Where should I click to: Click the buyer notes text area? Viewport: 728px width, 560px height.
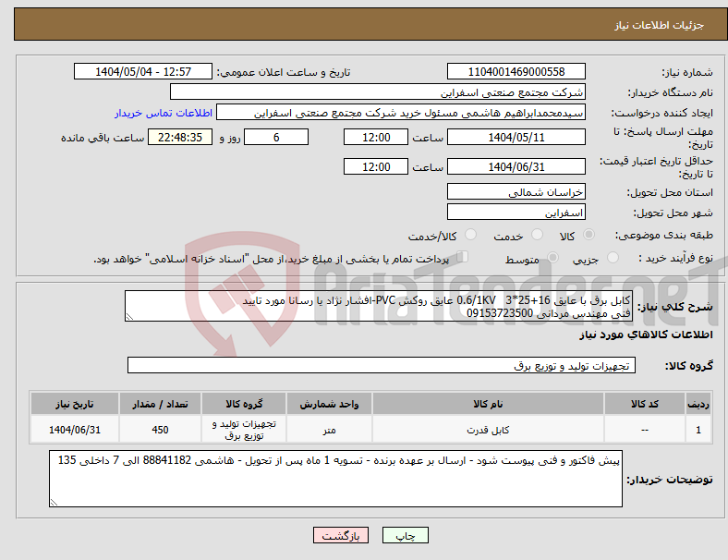(335, 479)
